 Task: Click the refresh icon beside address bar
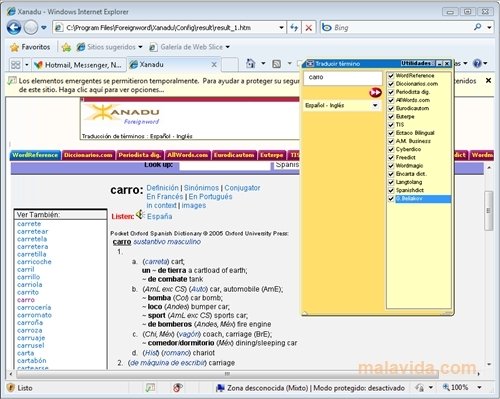[x=294, y=27]
